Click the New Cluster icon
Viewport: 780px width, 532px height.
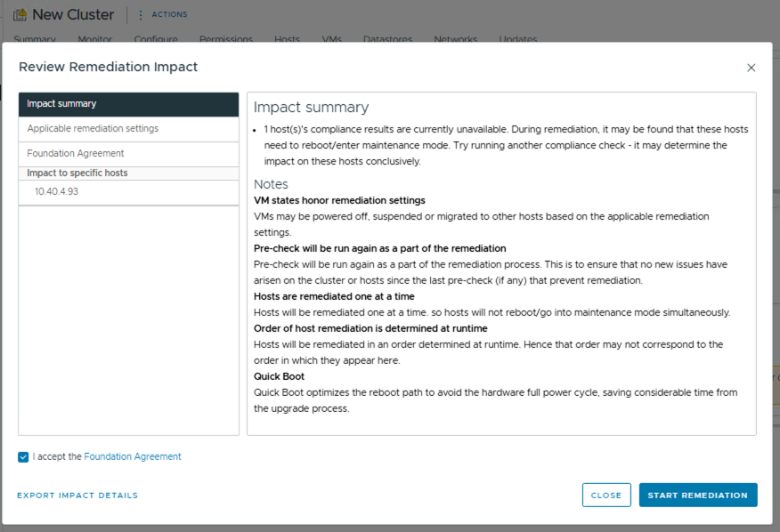(20, 15)
